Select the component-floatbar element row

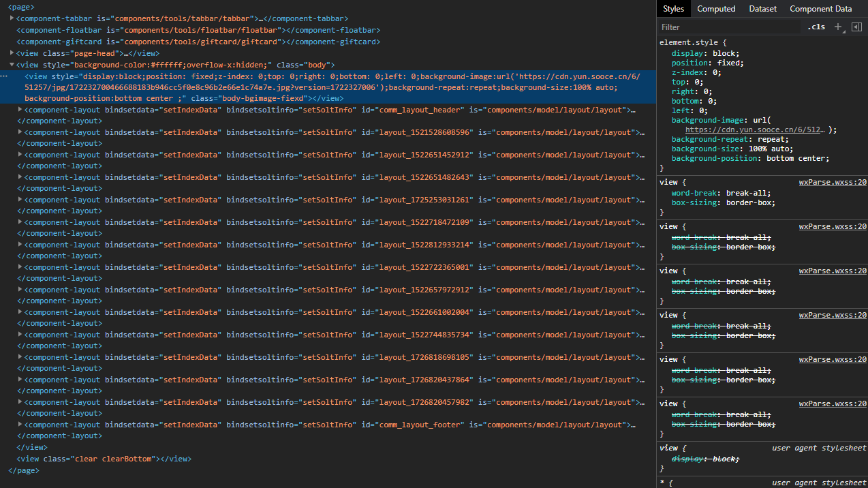(x=328, y=30)
